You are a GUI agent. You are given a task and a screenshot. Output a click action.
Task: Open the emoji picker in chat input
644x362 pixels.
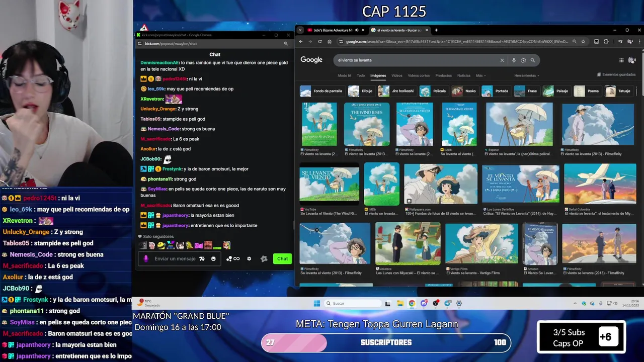tap(213, 259)
